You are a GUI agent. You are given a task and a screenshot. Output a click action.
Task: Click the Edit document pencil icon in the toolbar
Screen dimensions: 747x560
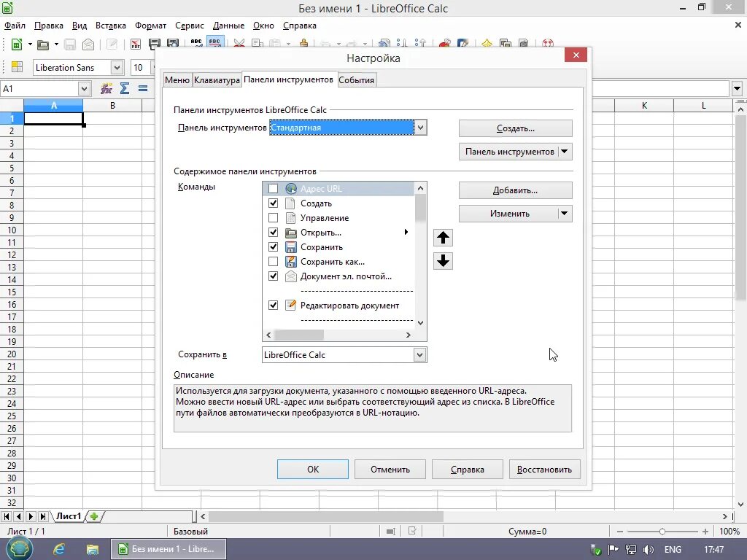pos(112,44)
